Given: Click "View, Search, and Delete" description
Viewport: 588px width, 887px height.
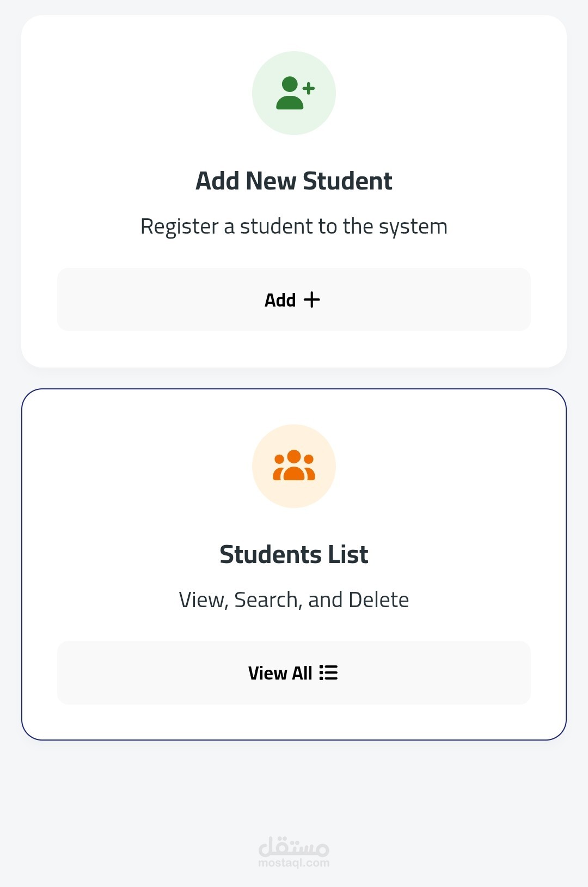Looking at the screenshot, I should click(x=294, y=600).
